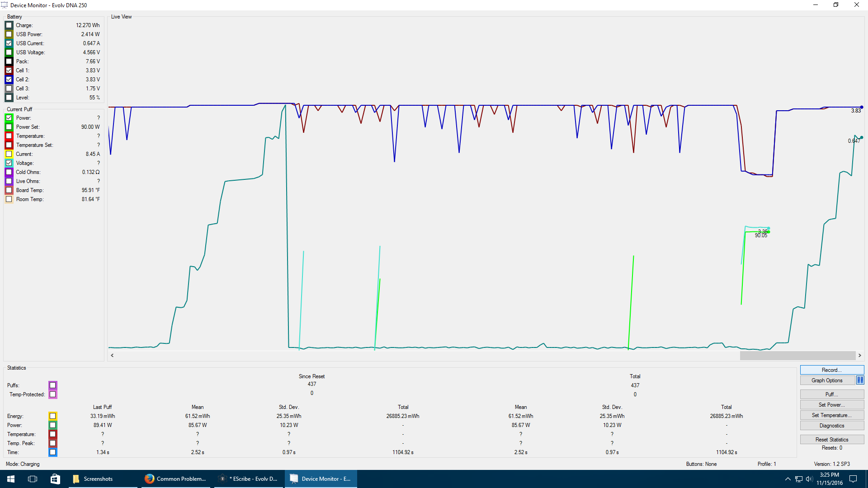Uncheck the USB Current graph checkbox
The height and width of the screenshot is (488, 868).
click(9, 43)
